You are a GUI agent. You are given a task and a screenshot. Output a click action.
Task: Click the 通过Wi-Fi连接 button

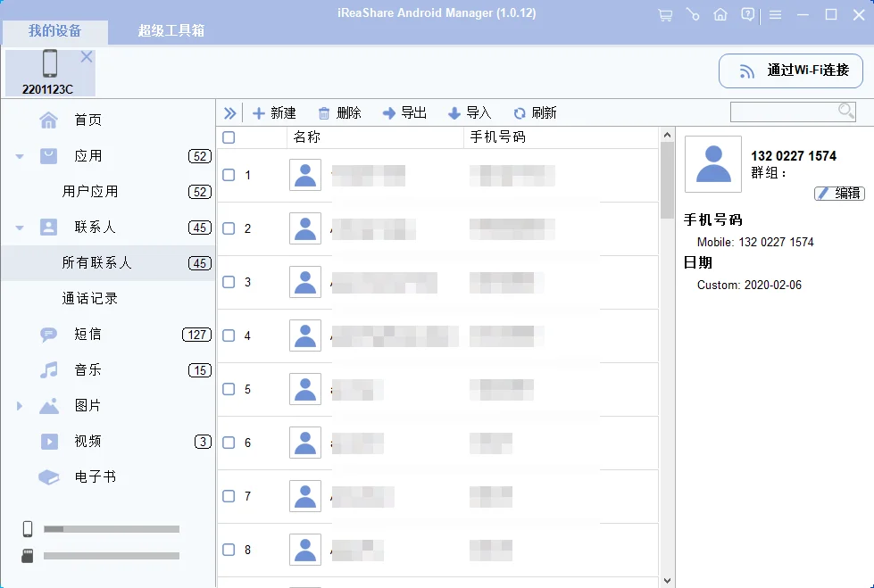pyautogui.click(x=790, y=71)
